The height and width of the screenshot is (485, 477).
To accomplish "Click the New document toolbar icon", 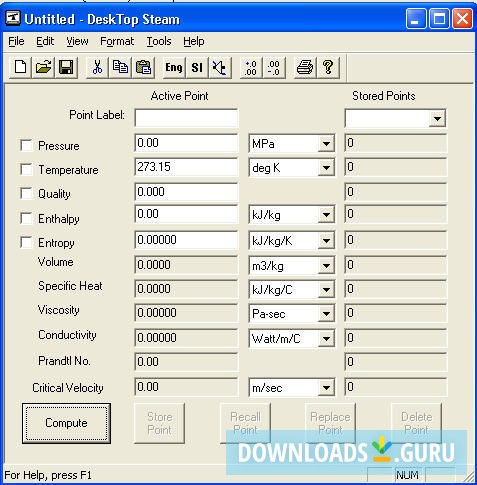I will [21, 67].
